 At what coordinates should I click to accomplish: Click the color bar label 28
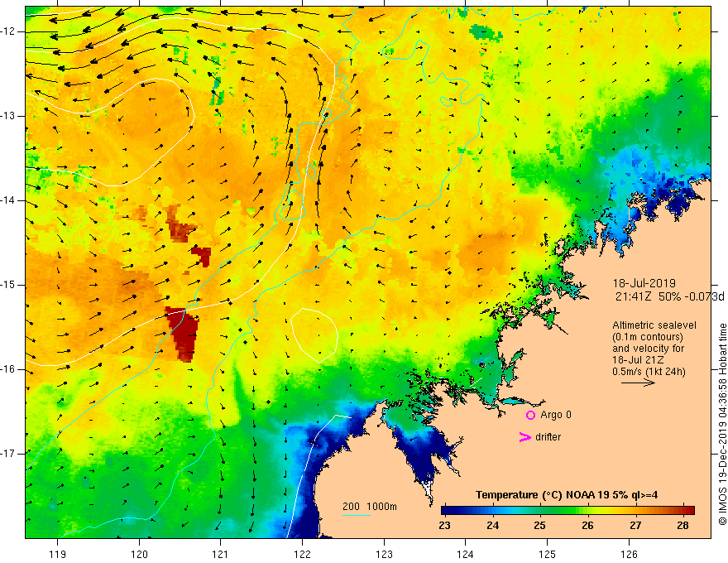[x=682, y=526]
